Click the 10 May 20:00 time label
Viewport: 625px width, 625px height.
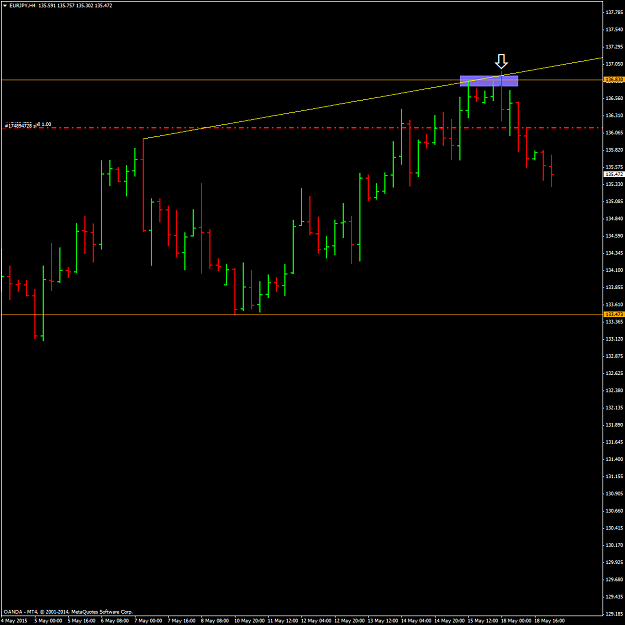click(250, 621)
